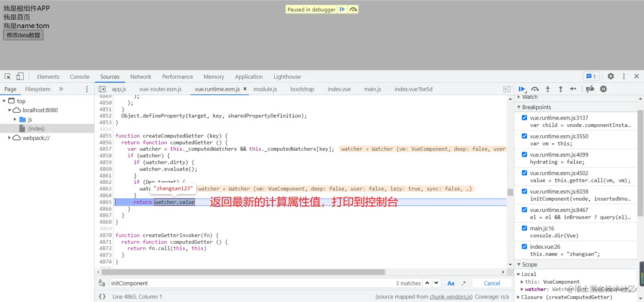Image resolution: width=644 pixels, height=302 pixels.
Task: Go to next search match arrow
Action: 437,283
